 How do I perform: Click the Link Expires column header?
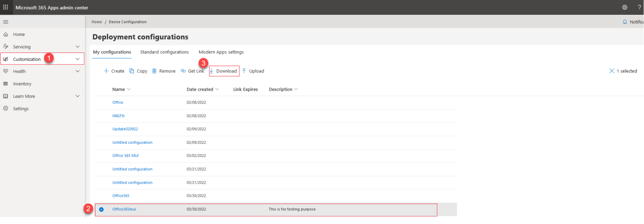coord(246,89)
